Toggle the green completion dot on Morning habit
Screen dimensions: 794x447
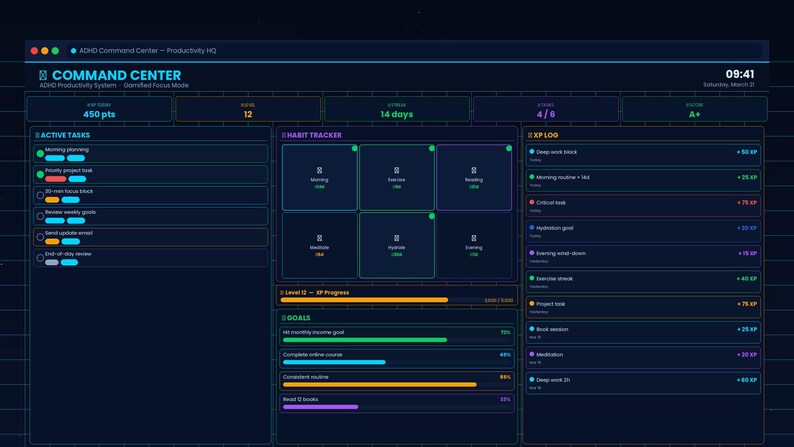354,148
